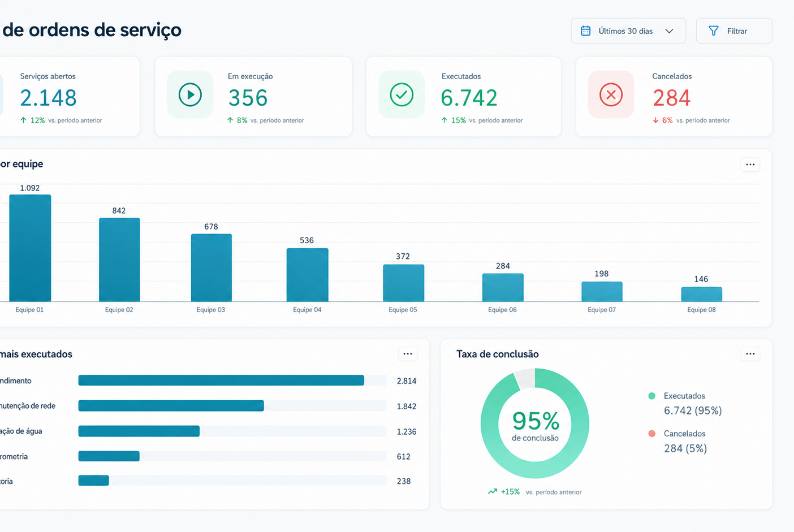
Task: Click the 198 label above Equipe 07
Action: coord(602,274)
